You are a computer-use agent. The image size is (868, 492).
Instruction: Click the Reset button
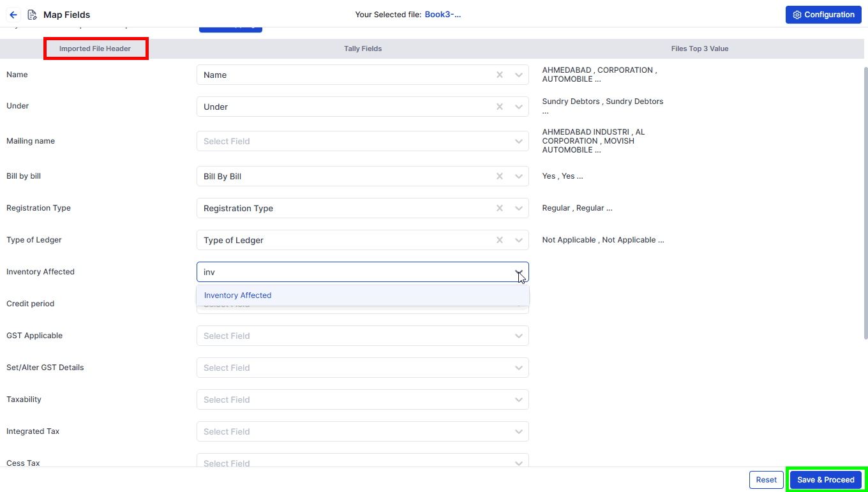767,480
